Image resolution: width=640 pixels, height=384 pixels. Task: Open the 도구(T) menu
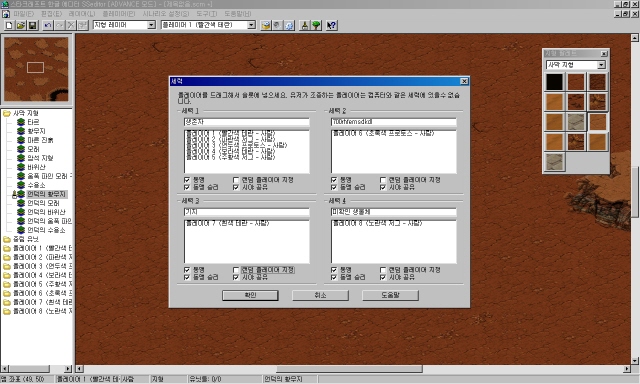click(207, 14)
